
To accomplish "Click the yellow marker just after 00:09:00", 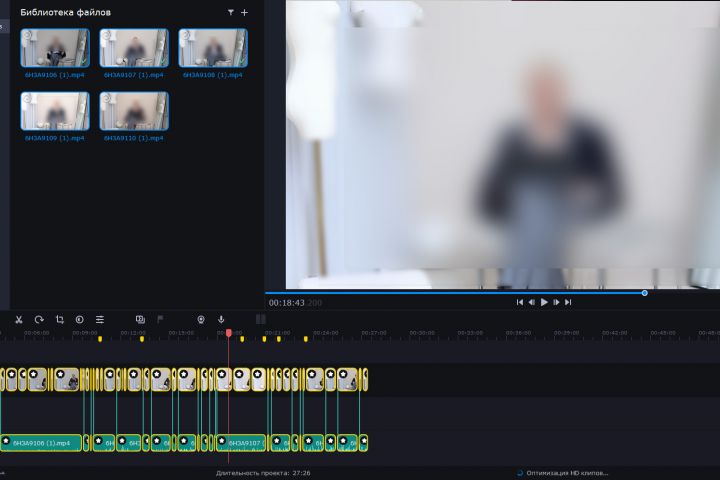I will coord(100,339).
